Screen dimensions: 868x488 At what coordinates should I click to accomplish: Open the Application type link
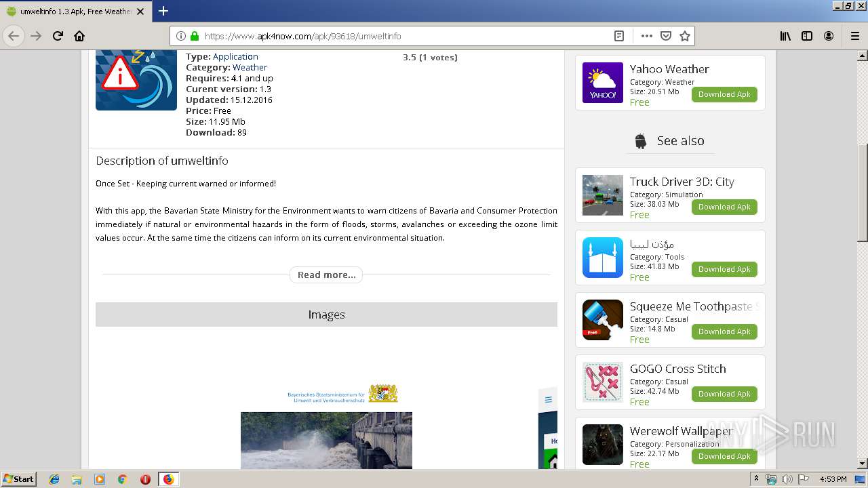coord(235,56)
